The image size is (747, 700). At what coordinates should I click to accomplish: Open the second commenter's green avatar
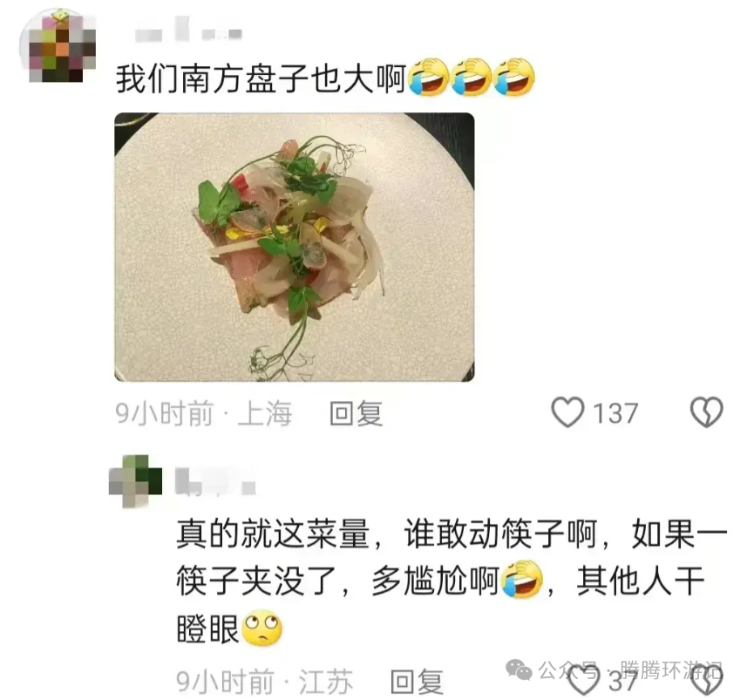point(136,481)
